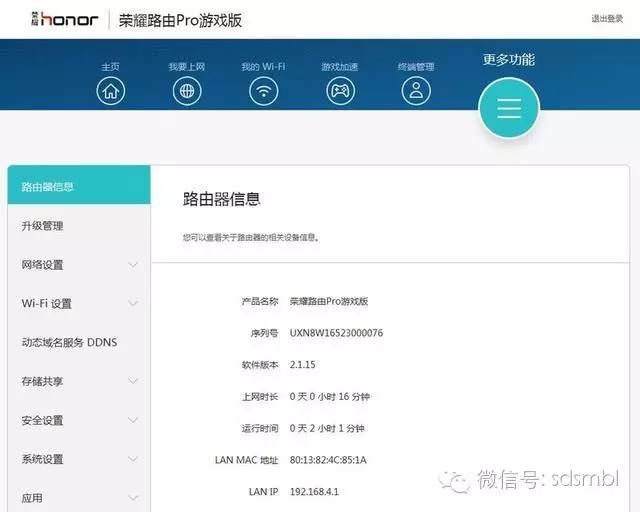
Task: Expand the 存储共享 chevron
Action: (x=133, y=381)
